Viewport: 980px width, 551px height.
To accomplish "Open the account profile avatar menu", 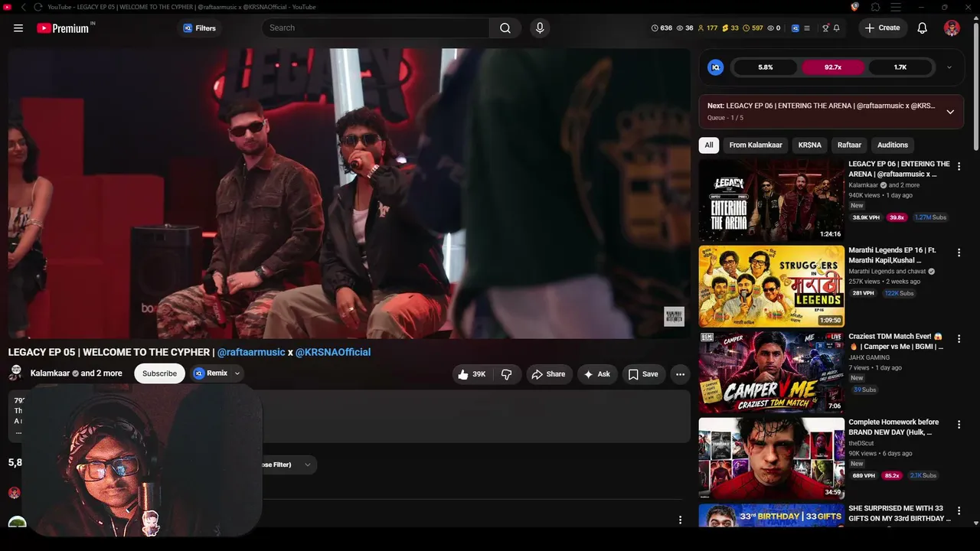I will tap(952, 28).
